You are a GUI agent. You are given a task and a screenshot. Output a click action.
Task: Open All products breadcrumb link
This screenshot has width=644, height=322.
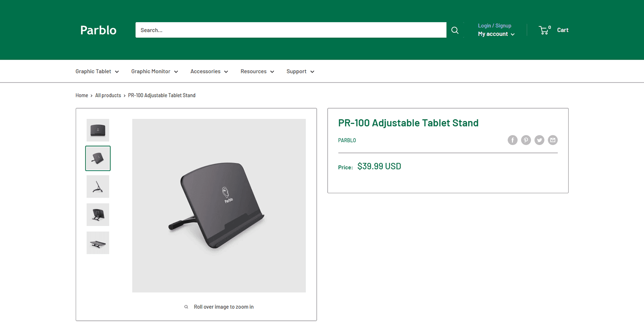point(108,95)
